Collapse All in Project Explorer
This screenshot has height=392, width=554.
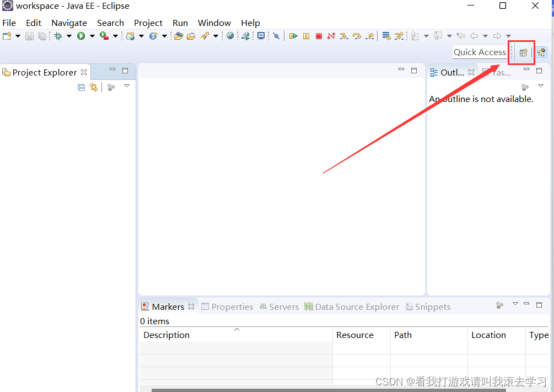click(81, 87)
